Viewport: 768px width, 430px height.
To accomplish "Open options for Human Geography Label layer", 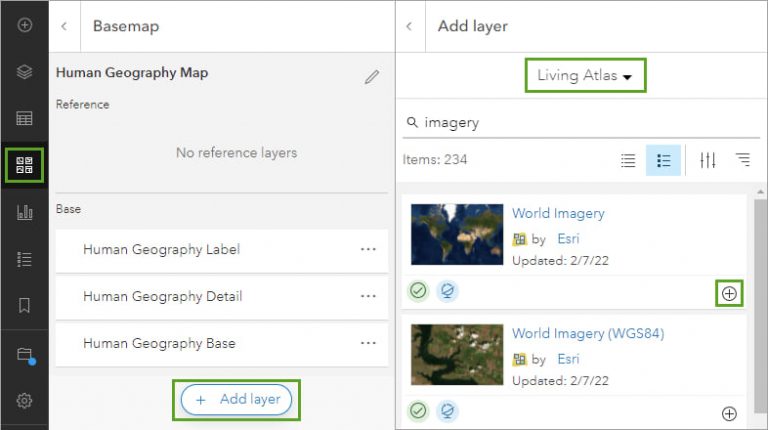I will click(x=368, y=249).
